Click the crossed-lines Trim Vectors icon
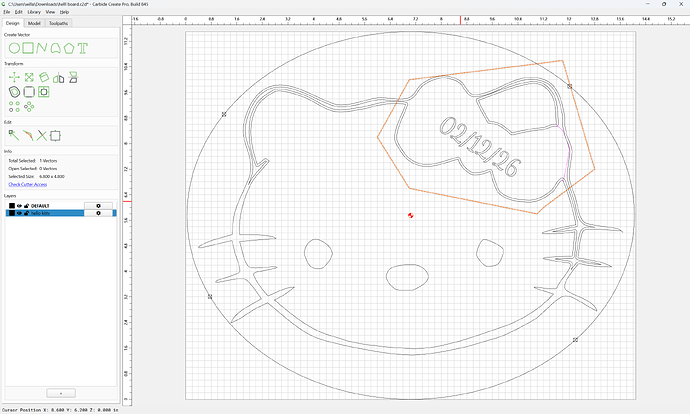690x414 pixels. (42, 136)
